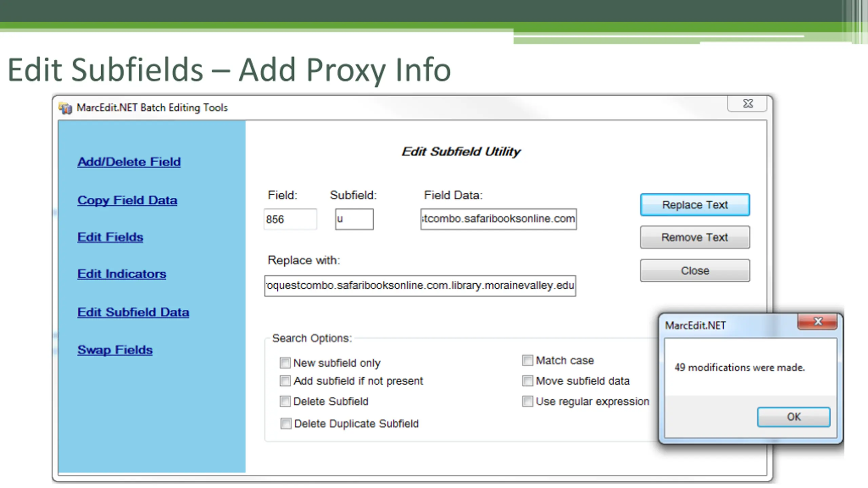This screenshot has height=488, width=868.
Task: Click the Subfield input containing u
Action: tap(354, 219)
